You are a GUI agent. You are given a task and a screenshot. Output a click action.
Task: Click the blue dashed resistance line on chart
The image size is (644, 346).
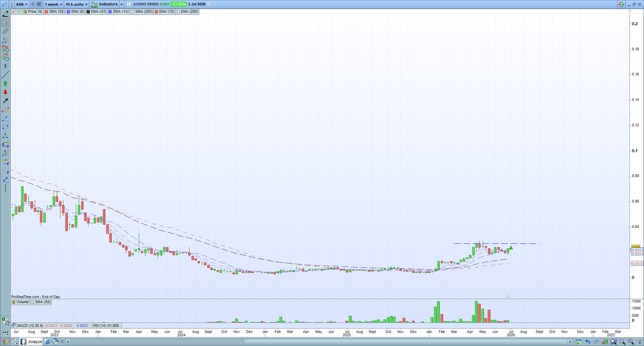pos(496,244)
